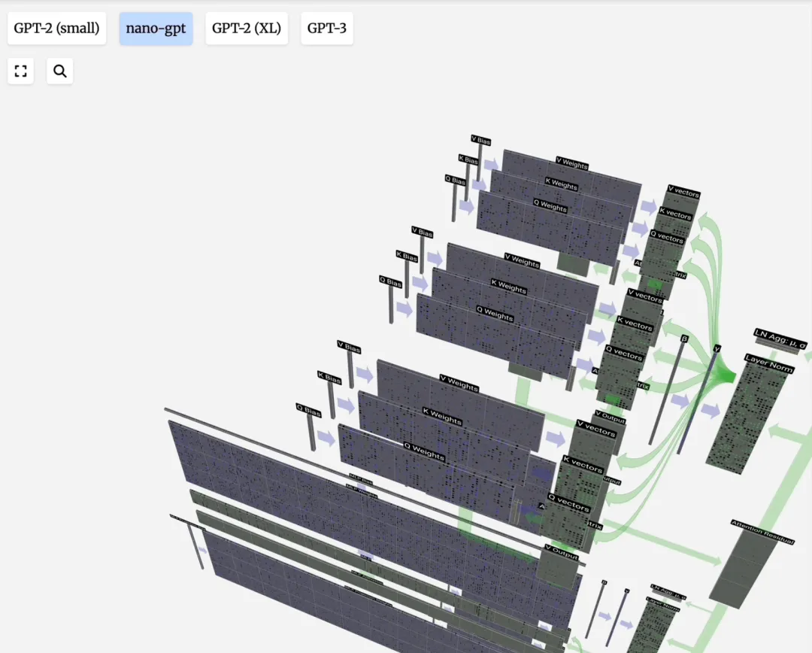Click the upper β column label
This screenshot has height=653, width=812.
pyautogui.click(x=684, y=339)
